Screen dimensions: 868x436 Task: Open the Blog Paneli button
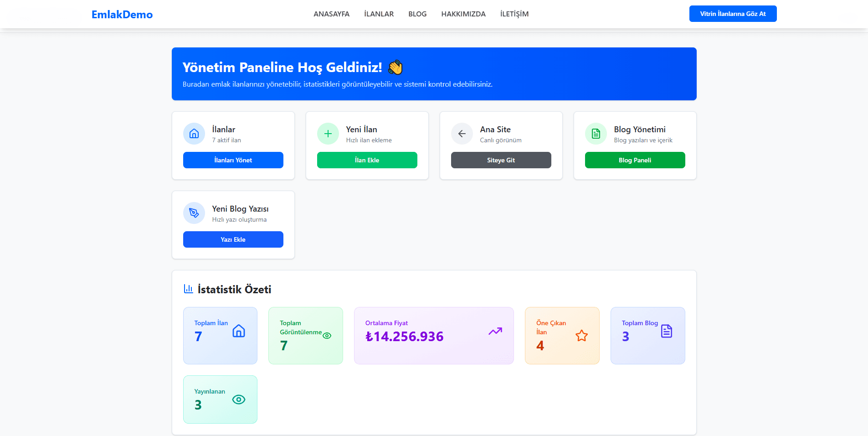(x=635, y=160)
